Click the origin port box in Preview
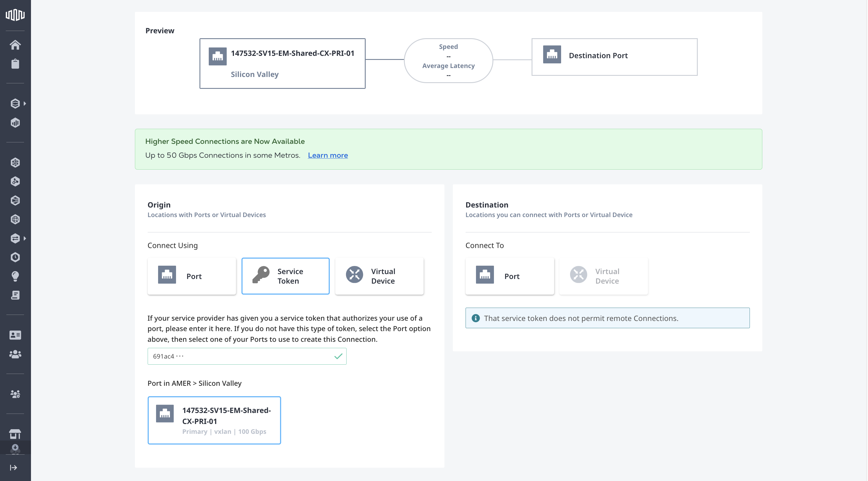Image resolution: width=868 pixels, height=481 pixels. pyautogui.click(x=282, y=63)
